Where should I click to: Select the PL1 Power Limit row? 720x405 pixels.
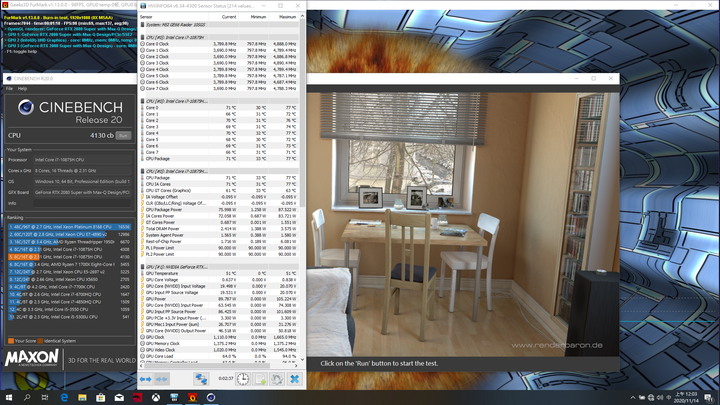click(219, 248)
